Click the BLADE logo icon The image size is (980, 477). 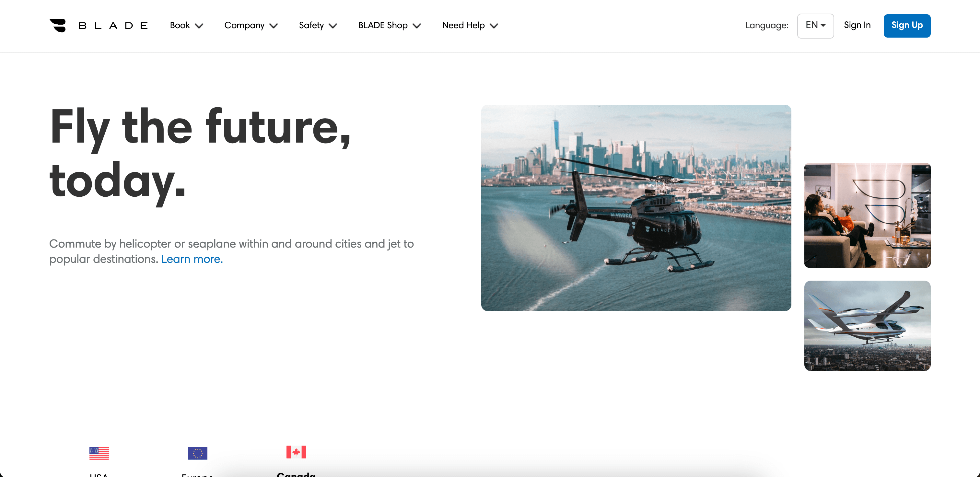pos(58,26)
